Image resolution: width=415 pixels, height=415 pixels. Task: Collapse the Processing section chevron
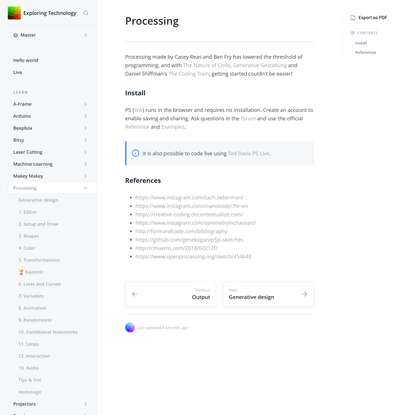[x=86, y=188]
